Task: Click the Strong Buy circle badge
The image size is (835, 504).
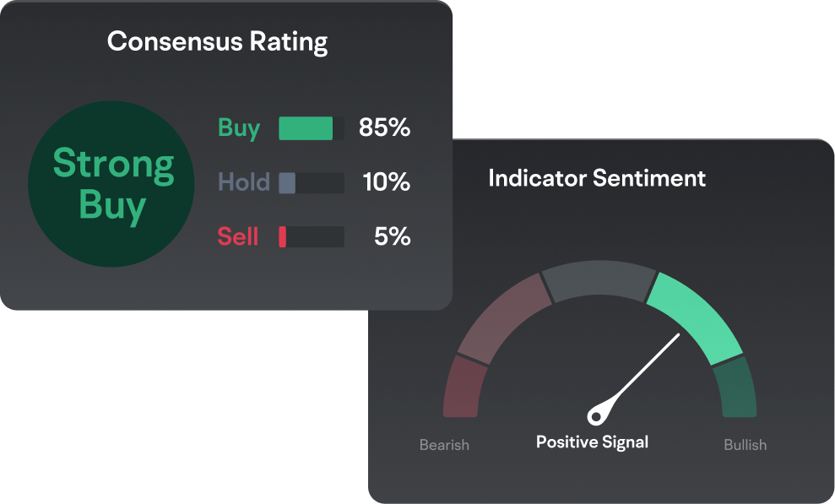Action: (x=113, y=184)
